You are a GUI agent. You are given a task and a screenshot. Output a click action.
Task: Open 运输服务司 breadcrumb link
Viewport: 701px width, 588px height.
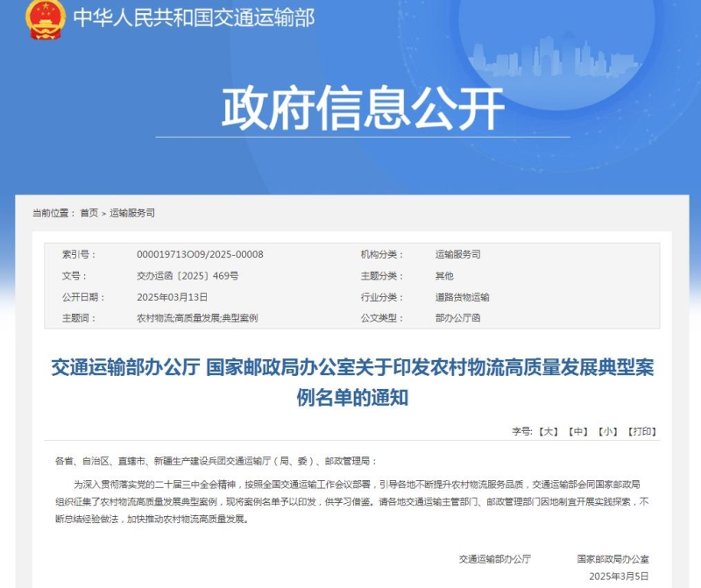132,213
